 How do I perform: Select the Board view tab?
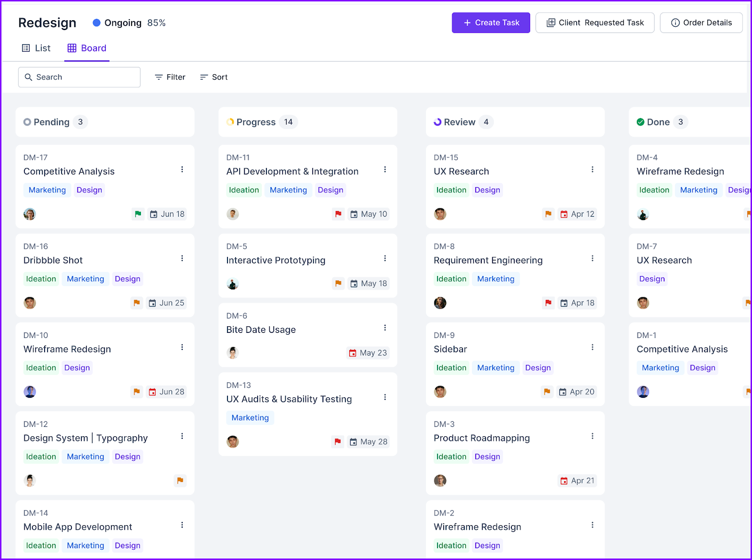[87, 48]
